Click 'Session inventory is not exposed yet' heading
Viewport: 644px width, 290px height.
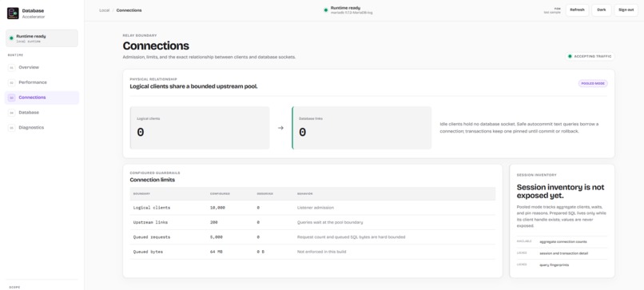[x=560, y=192]
